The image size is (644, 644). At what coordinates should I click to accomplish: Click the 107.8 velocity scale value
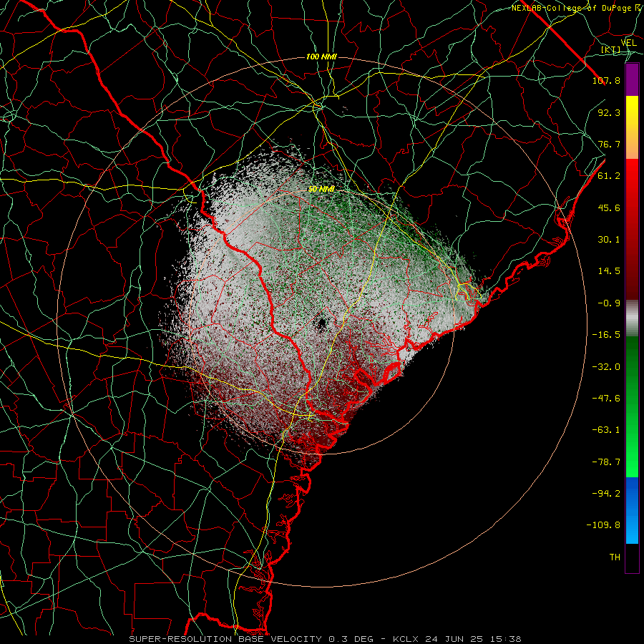[606, 80]
